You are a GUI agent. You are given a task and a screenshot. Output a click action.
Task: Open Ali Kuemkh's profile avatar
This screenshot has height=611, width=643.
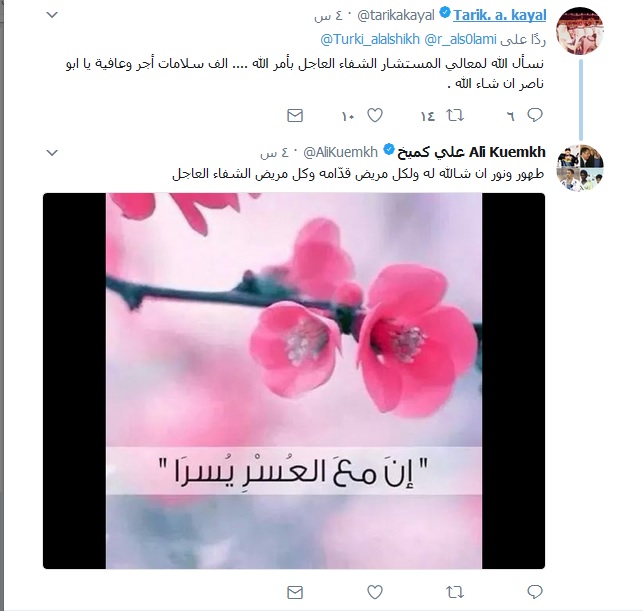580,168
